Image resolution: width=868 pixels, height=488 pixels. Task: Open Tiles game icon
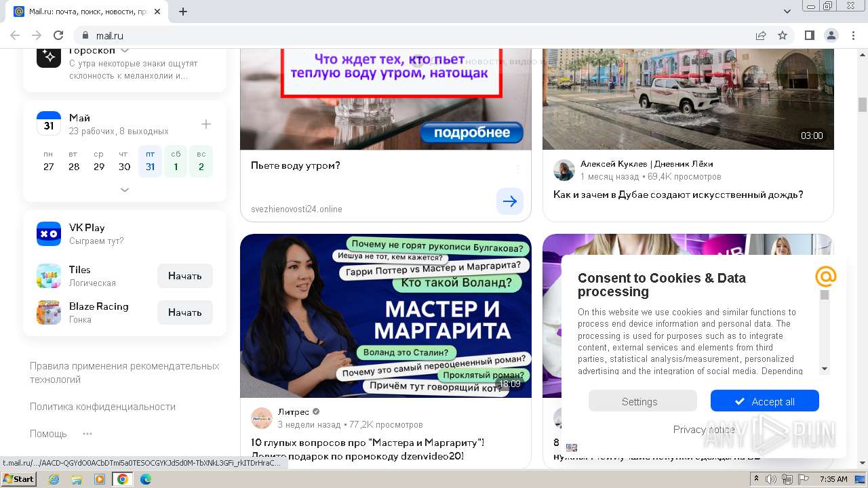[49, 276]
